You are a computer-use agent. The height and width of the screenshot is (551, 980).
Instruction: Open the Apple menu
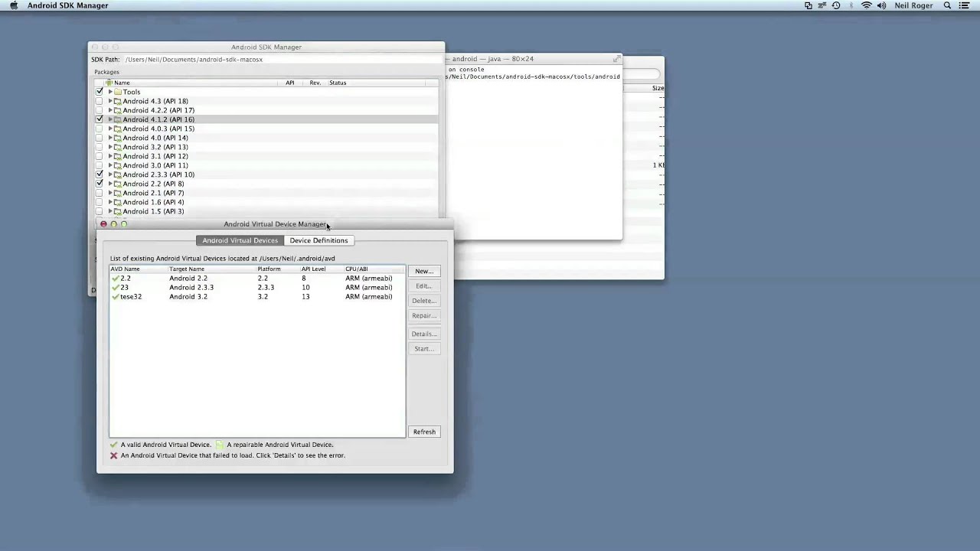[x=14, y=5]
